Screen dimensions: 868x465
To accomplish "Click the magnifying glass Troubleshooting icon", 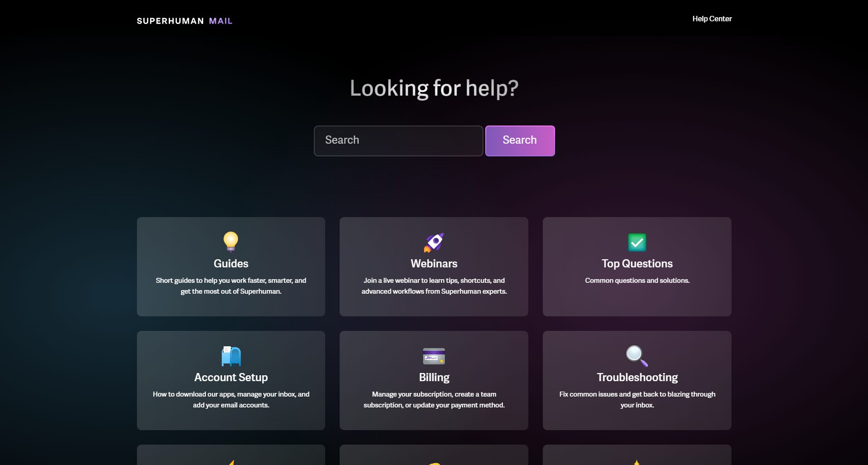I will click(637, 356).
